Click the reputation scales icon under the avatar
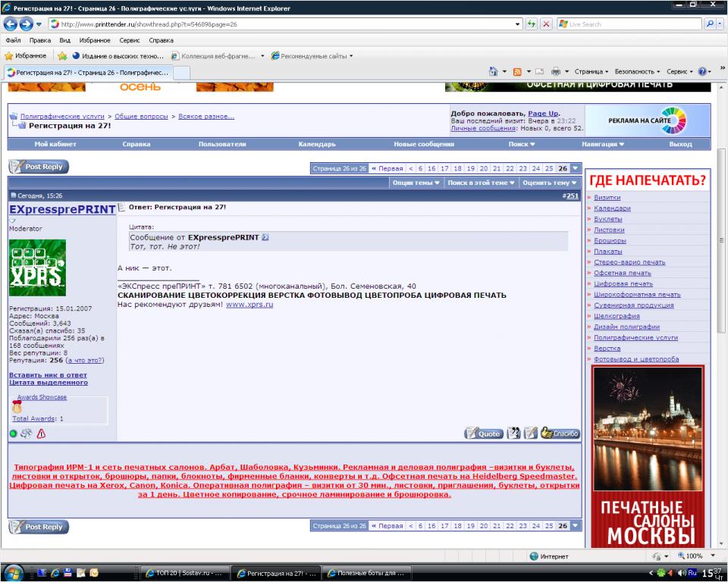 [27, 434]
